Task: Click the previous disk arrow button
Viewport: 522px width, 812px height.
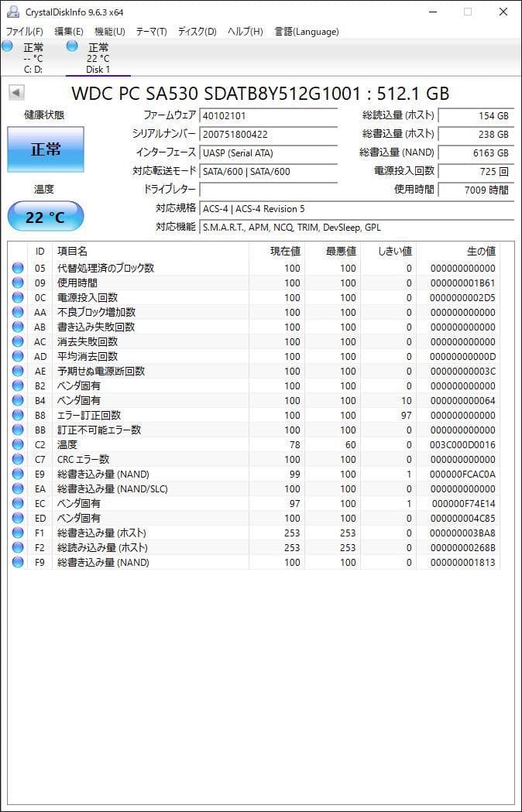Action: pyautogui.click(x=16, y=93)
